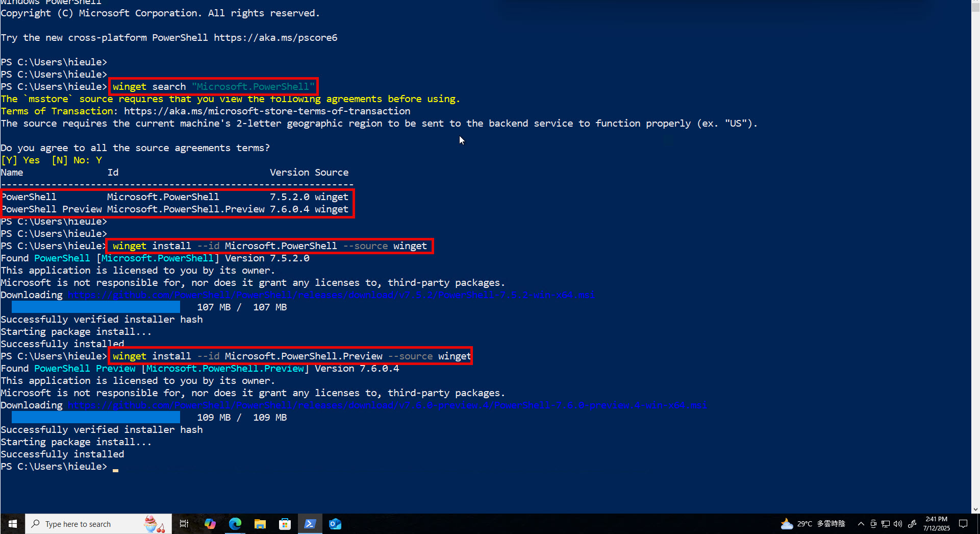Open the notification center icon
The width and height of the screenshot is (980, 534).
(x=963, y=524)
